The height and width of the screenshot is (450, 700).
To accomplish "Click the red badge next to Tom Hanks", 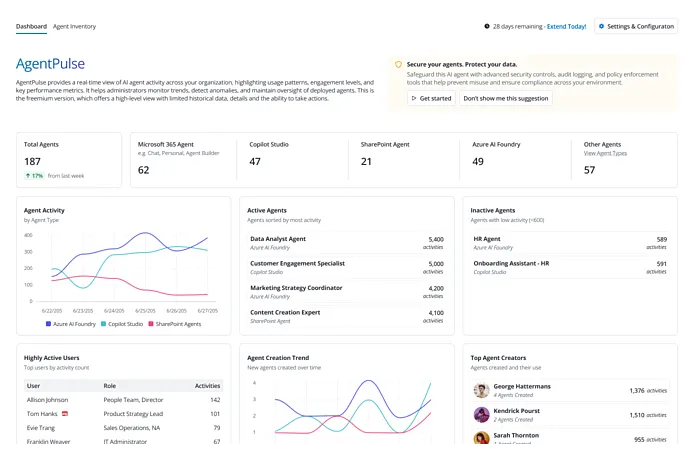I will [x=65, y=413].
